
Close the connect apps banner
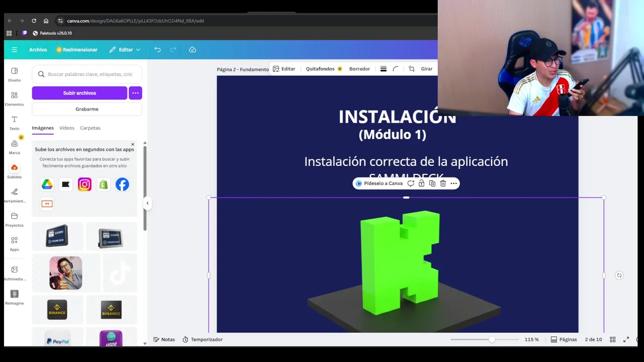(x=133, y=144)
